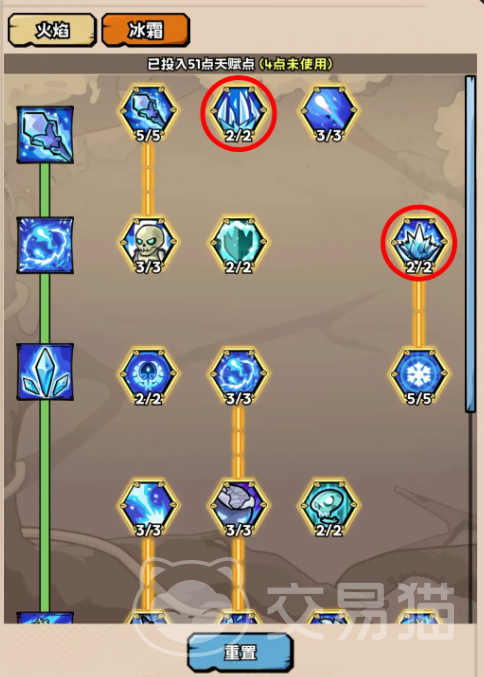Select the circled ice crystal burst talent
484x677 pixels.
419,245
